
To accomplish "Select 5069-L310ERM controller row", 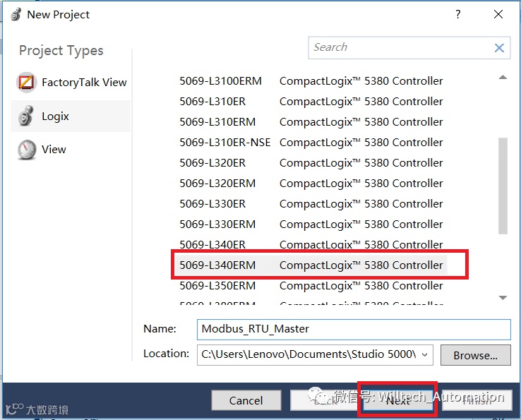I will 311,122.
